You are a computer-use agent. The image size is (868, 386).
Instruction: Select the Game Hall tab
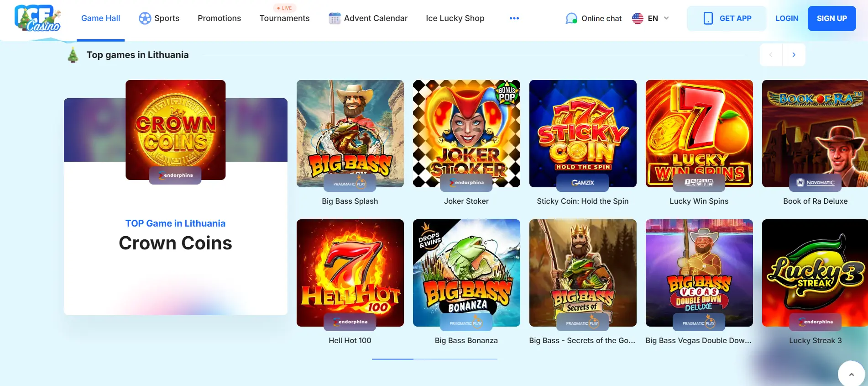coord(101,18)
